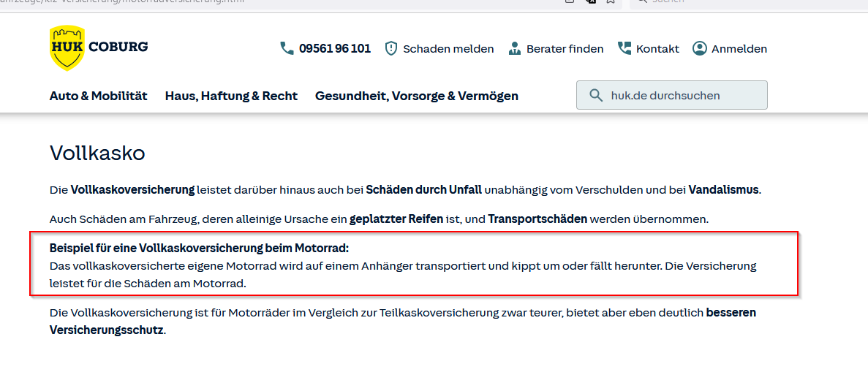Expand the Gesundheit, Vorsorge & Vermögen menu

click(416, 96)
